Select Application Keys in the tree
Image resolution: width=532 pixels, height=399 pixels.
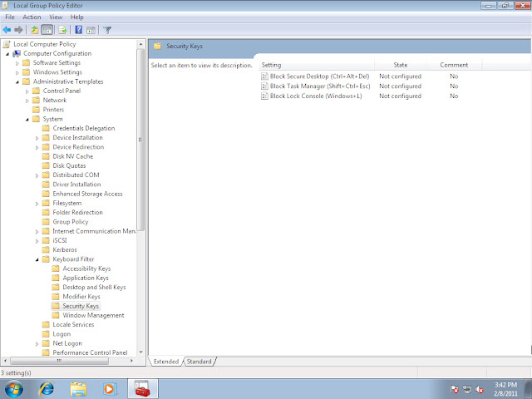tap(86, 278)
